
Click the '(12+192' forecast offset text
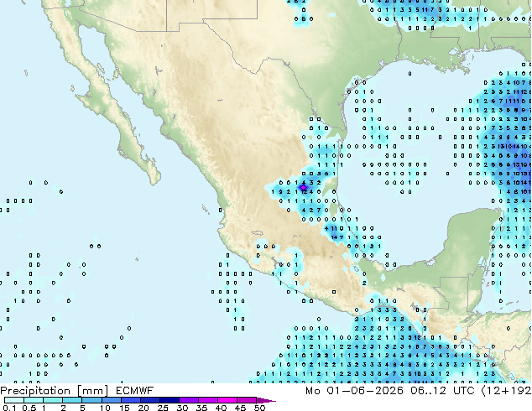(x=507, y=391)
